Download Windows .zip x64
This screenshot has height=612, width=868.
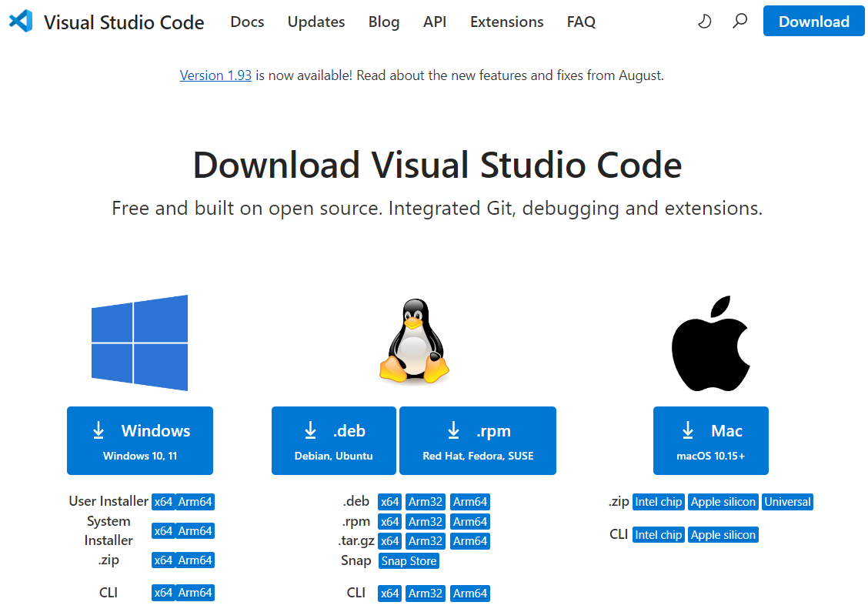(x=163, y=560)
